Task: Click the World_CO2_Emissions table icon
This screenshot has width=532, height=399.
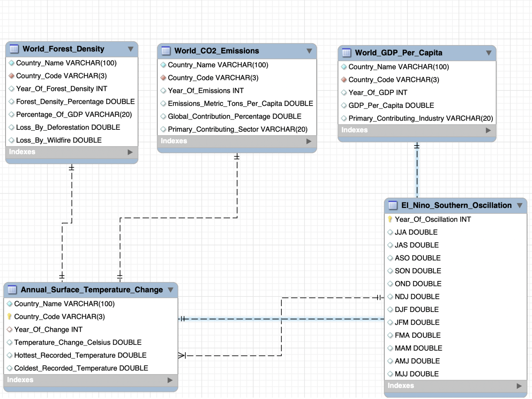Action: (x=166, y=51)
